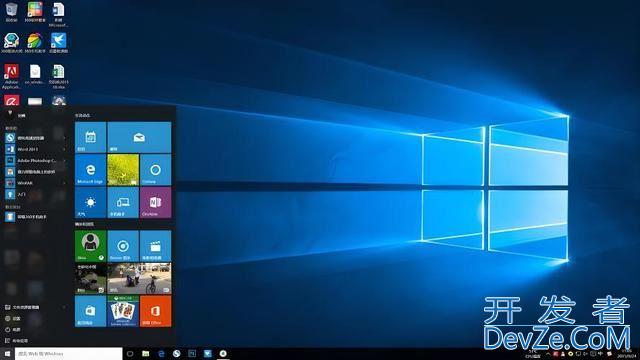The image size is (640, 360).
Task: Open the green Xbox avatar tile
Action: click(90, 246)
